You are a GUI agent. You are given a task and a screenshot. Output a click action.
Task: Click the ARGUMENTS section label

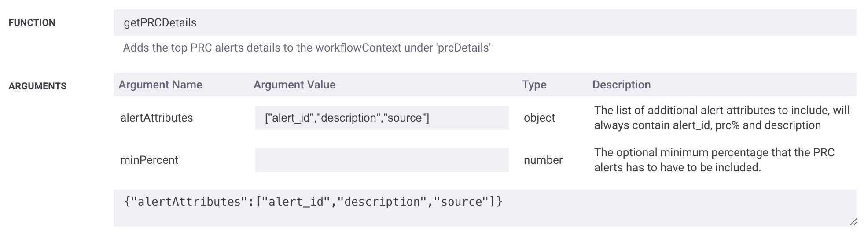click(x=37, y=86)
